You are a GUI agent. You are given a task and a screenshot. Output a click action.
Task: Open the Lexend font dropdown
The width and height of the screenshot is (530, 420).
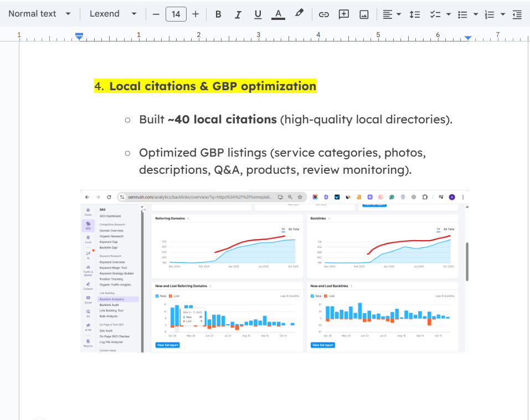coord(113,14)
